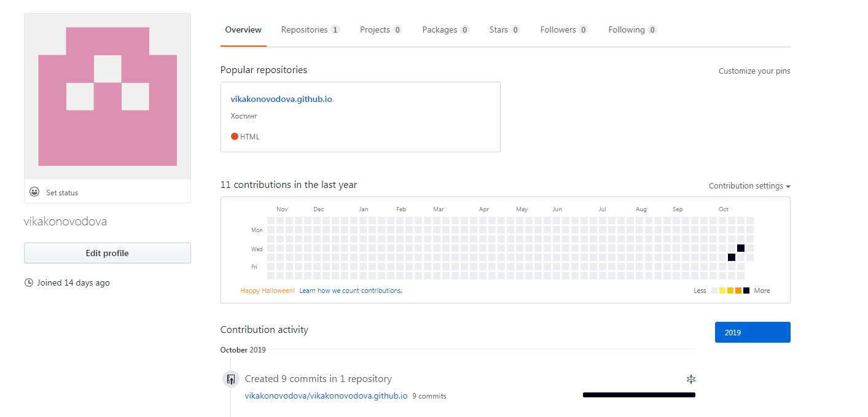Open the Followers tab

pos(564,29)
